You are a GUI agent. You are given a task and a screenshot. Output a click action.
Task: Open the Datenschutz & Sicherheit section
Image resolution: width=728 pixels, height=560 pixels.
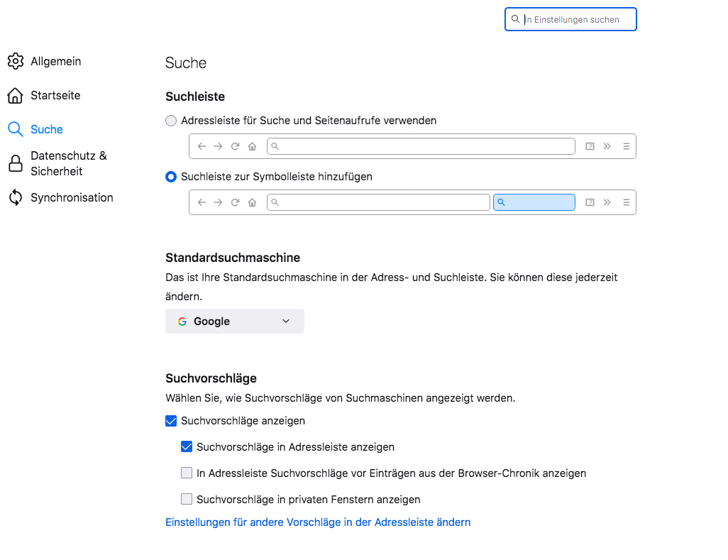pyautogui.click(x=68, y=163)
